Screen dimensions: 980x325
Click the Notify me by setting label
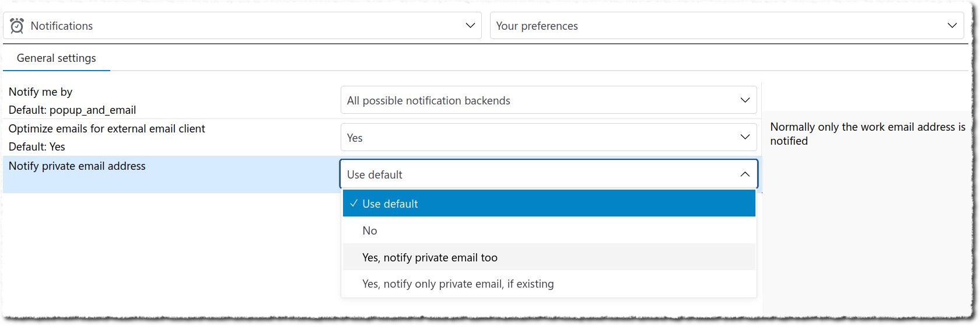[x=41, y=92]
